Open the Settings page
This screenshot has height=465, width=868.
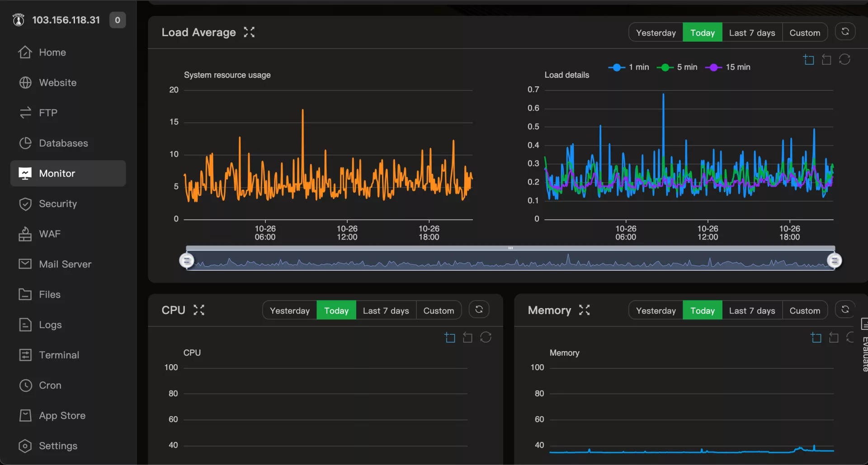click(68, 446)
